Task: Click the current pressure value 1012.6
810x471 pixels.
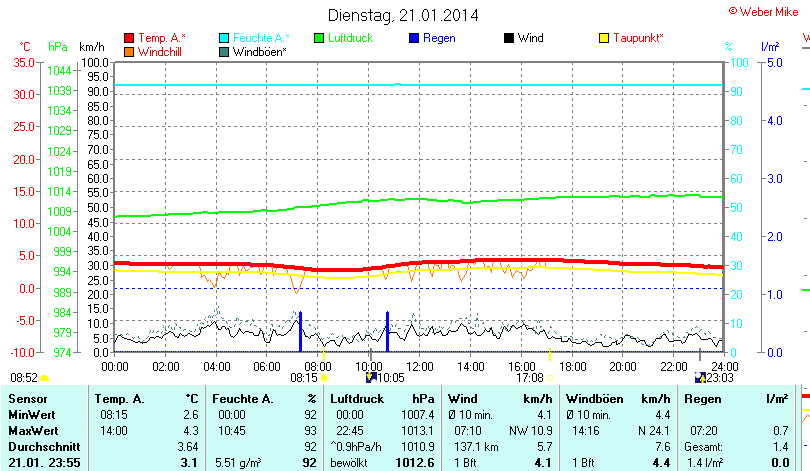Action: coord(415,463)
